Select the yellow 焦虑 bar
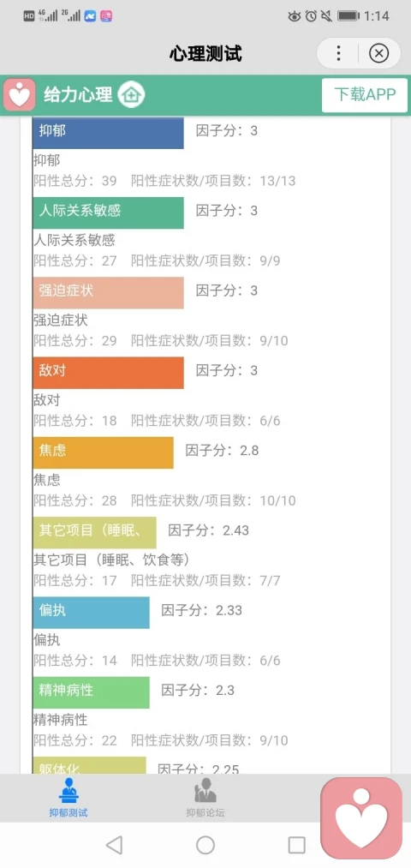Image resolution: width=411 pixels, height=868 pixels. point(103,452)
